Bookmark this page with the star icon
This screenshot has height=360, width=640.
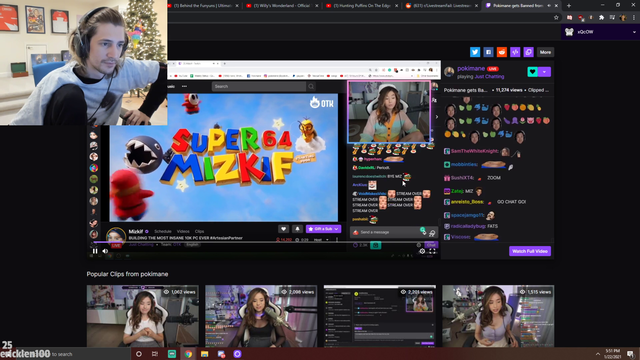pos(556,18)
